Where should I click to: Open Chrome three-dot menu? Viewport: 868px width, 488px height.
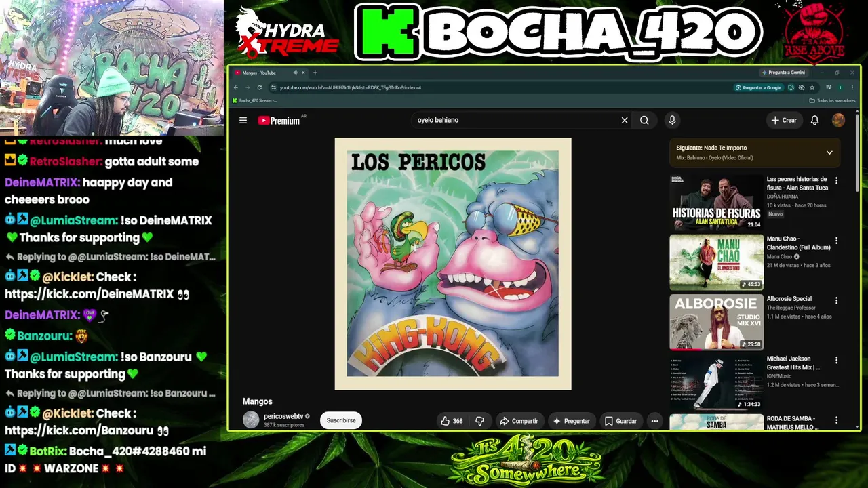[x=852, y=87]
